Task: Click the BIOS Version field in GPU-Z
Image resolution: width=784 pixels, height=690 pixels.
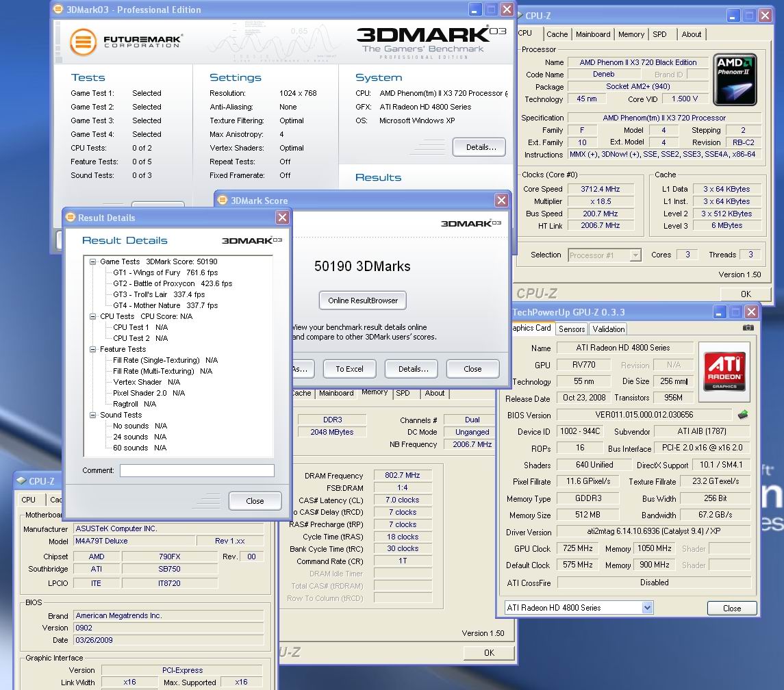Action: pos(644,415)
